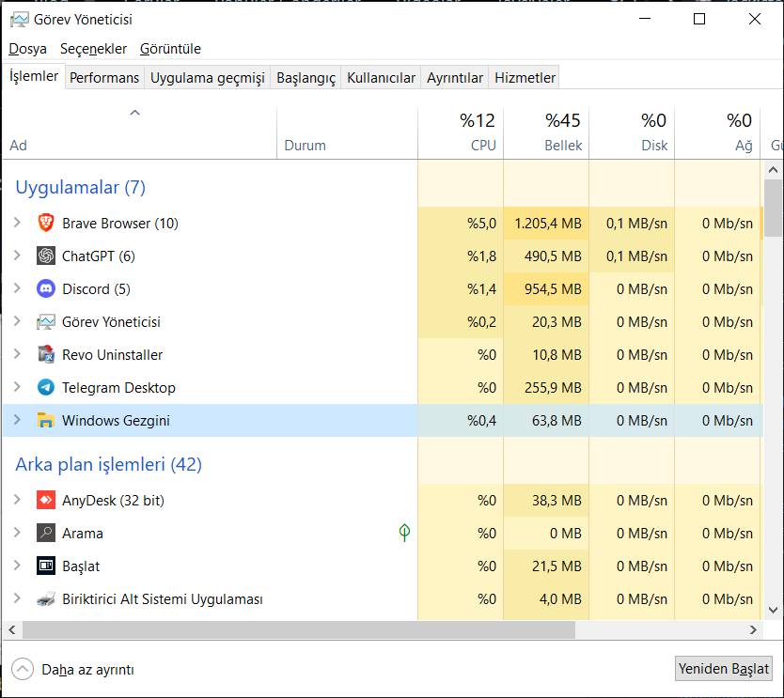
Task: Expand the Arama process row
Action: click(17, 532)
